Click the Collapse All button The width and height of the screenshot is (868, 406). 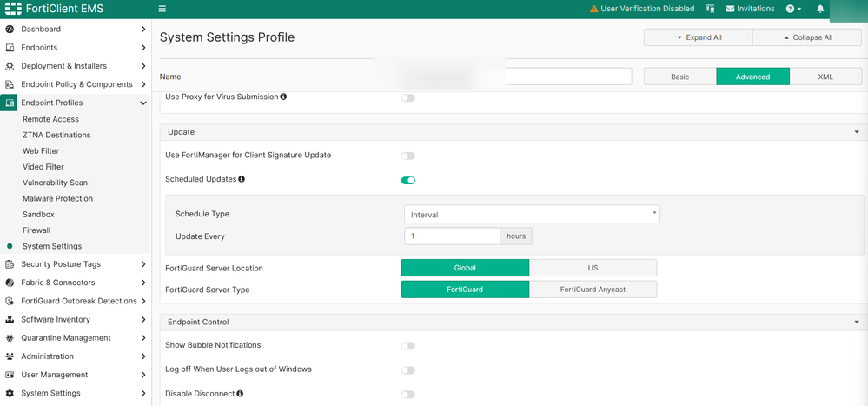tap(807, 38)
